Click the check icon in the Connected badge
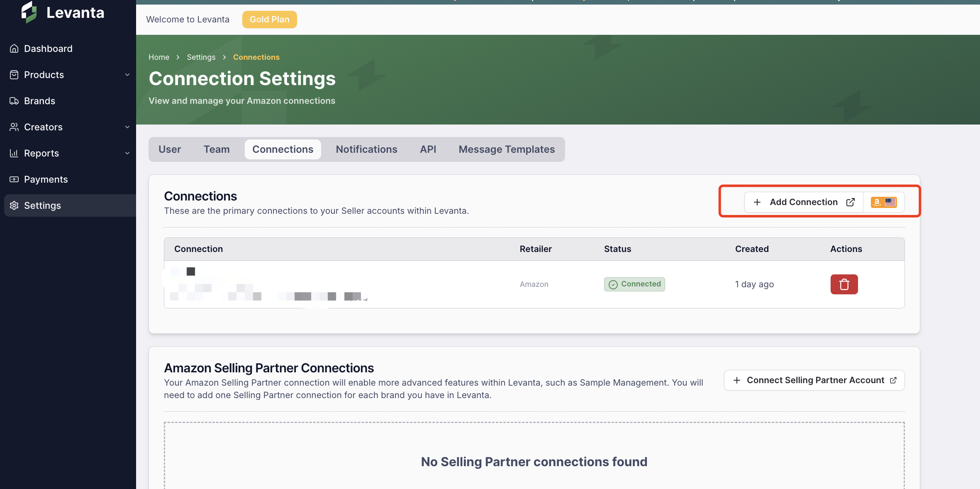The width and height of the screenshot is (980, 489). 613,284
